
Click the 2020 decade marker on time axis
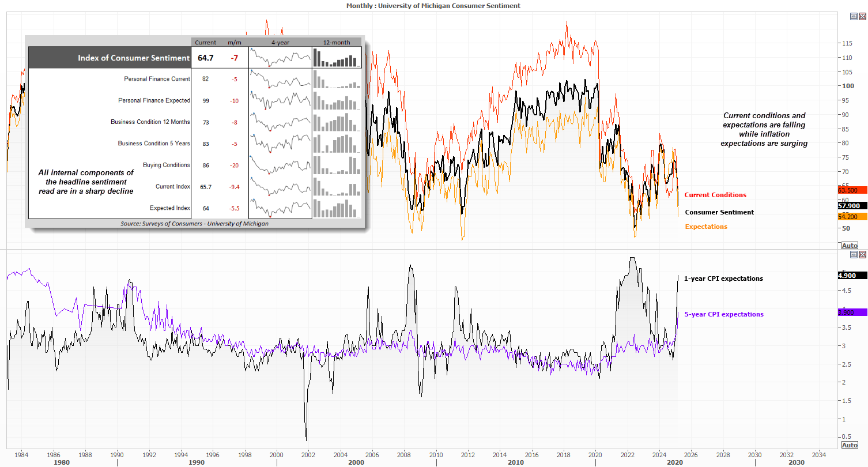(x=674, y=462)
